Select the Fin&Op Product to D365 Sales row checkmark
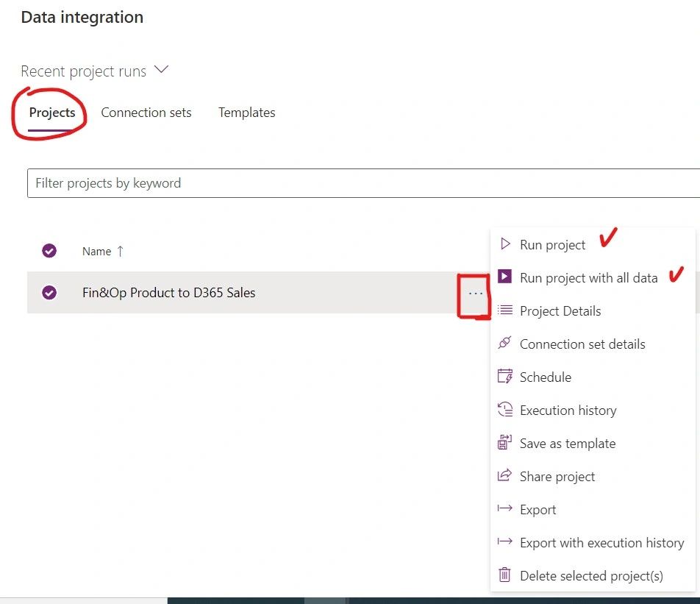Viewport: 700px width, 604px height. 49,292
